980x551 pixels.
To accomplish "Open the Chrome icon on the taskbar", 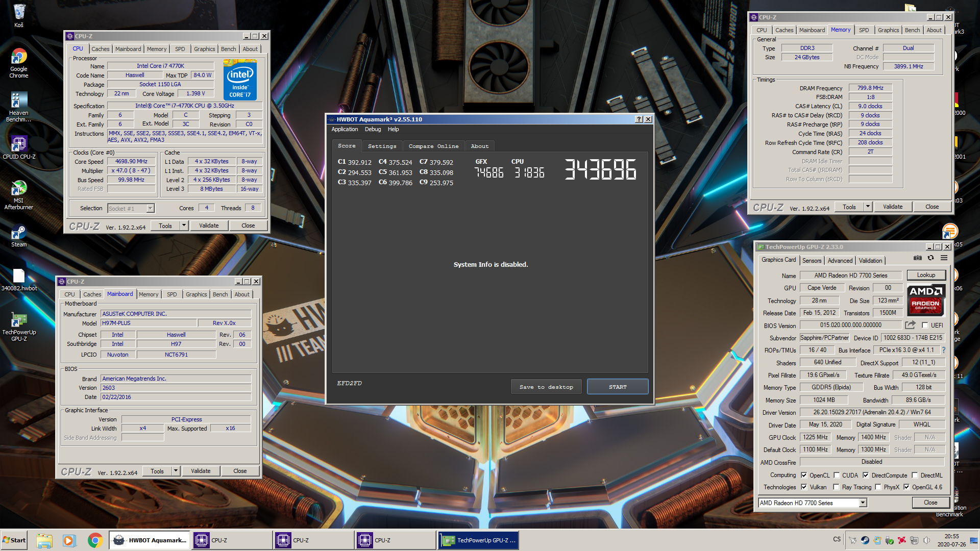I will (x=95, y=540).
